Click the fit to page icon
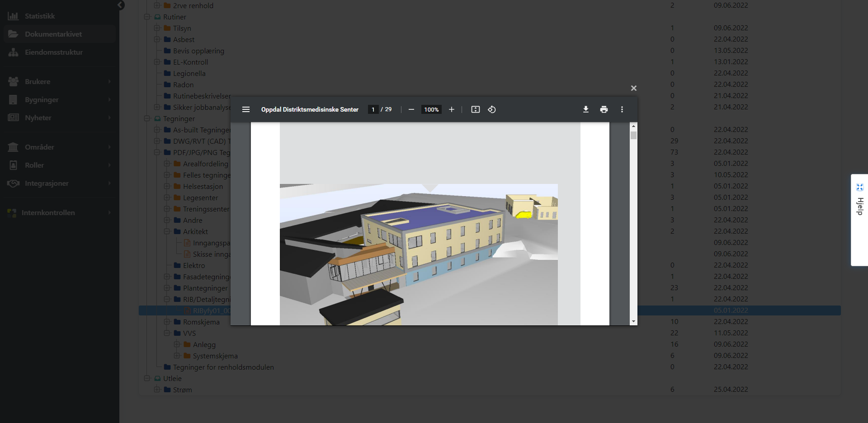868x423 pixels. click(475, 109)
